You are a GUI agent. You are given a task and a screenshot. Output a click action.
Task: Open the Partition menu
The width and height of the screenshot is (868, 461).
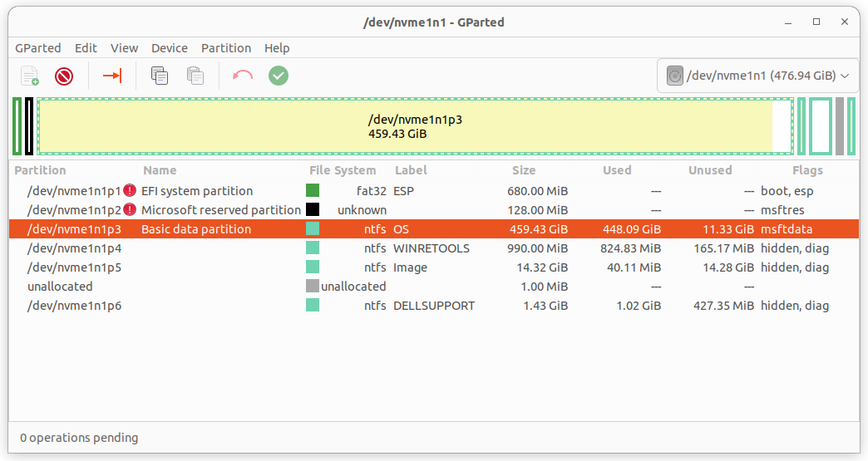[x=225, y=48]
